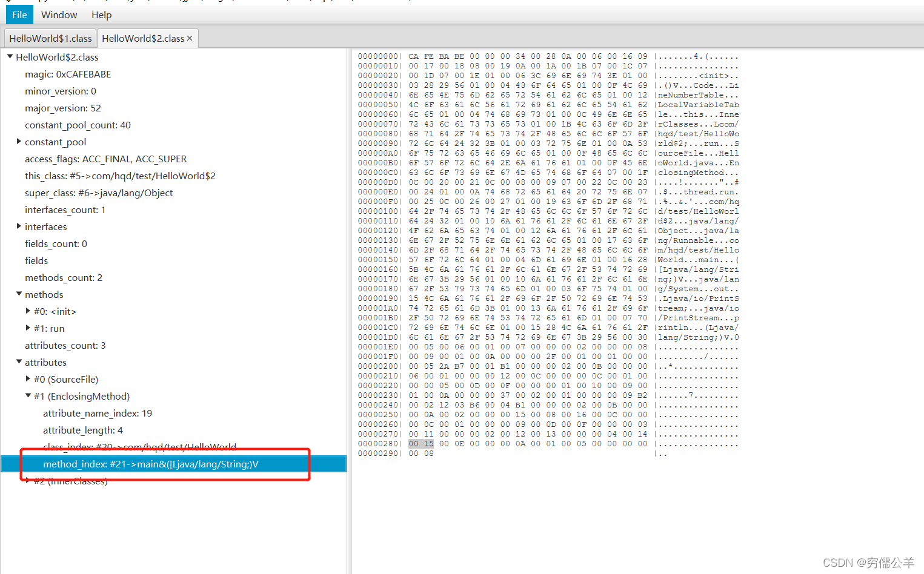Close the HelloWorld$2.class tab
924x574 pixels.
190,38
